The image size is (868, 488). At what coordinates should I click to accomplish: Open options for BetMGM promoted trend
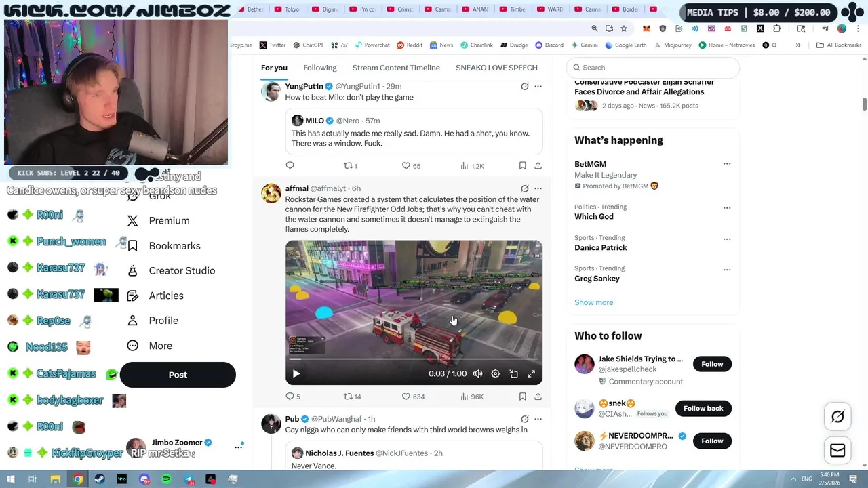click(x=727, y=164)
